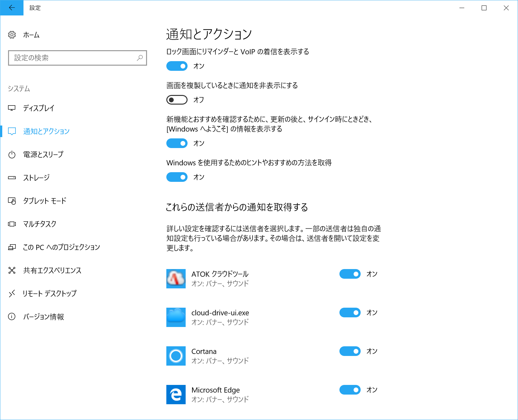Turn off lock screen reminders and VoIP toggle
518x420 pixels.
177,66
